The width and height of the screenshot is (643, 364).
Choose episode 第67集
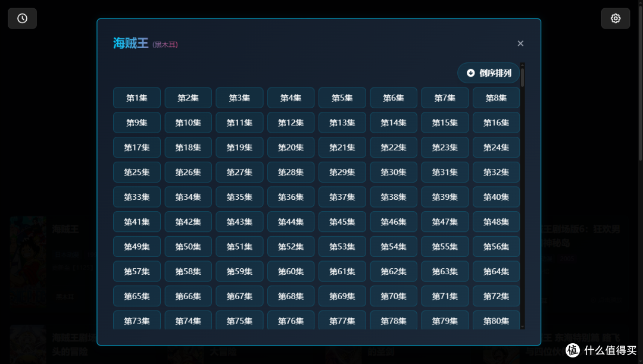(239, 296)
